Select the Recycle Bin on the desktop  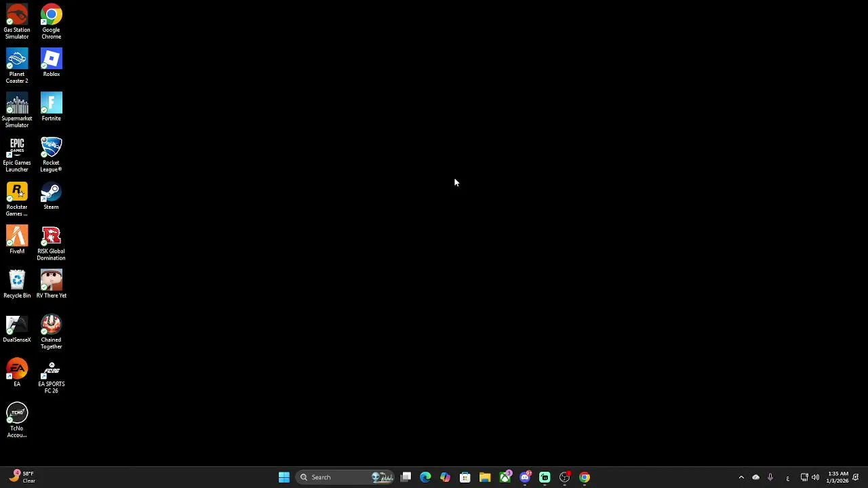[17, 284]
